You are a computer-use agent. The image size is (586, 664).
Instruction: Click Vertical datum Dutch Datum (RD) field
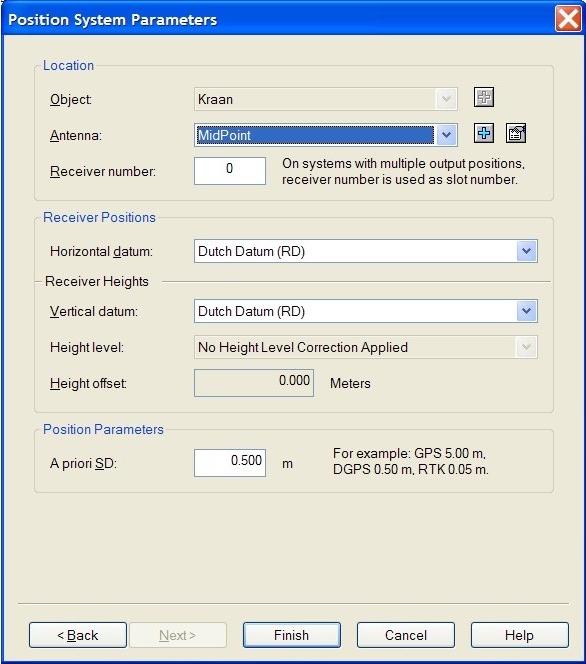point(366,311)
